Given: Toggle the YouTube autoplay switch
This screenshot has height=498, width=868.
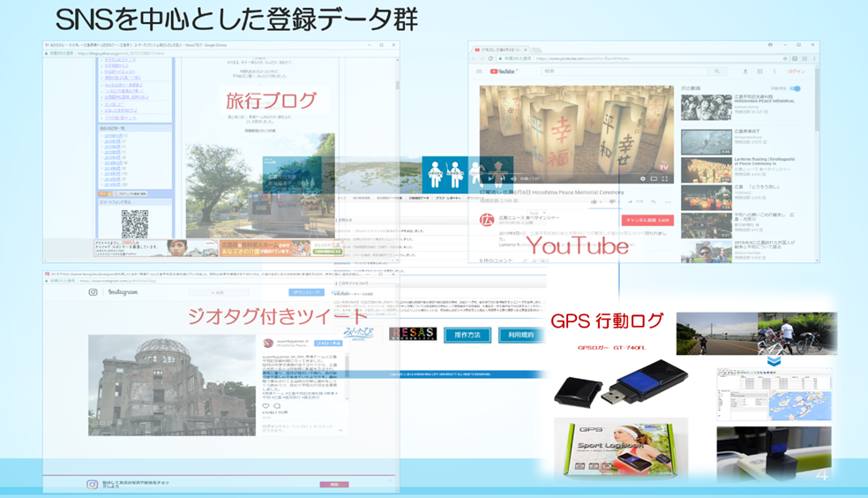Looking at the screenshot, I should (x=795, y=88).
